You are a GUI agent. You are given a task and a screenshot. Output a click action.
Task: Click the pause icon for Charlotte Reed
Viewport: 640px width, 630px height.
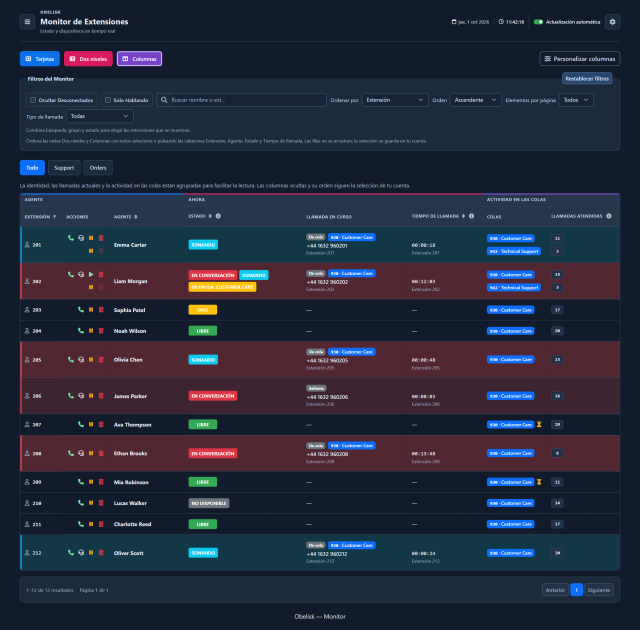click(91, 524)
